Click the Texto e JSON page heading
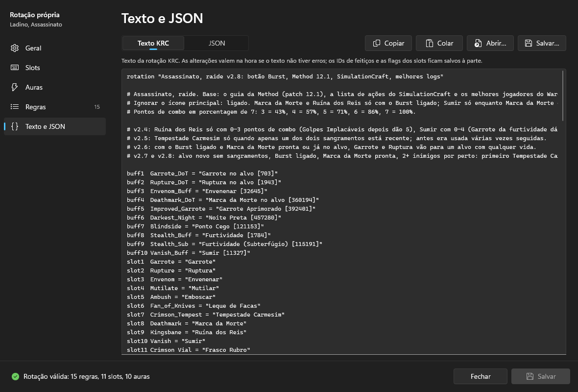This screenshot has width=578, height=392. click(162, 19)
